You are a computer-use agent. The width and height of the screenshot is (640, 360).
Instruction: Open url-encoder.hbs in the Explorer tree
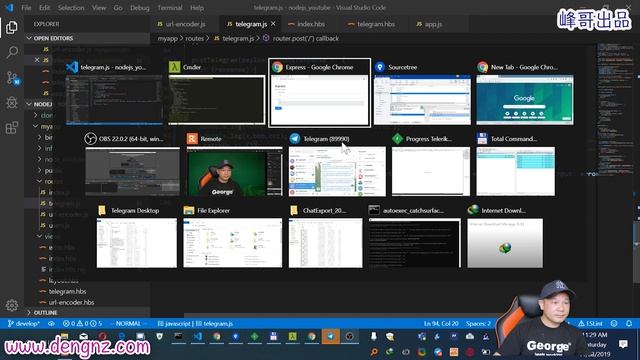pyautogui.click(x=71, y=302)
